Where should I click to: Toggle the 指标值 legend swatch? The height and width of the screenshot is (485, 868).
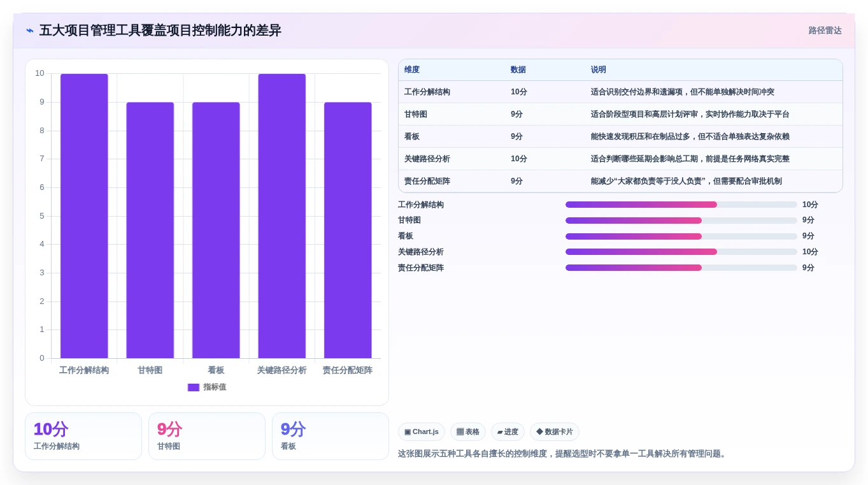coord(194,387)
